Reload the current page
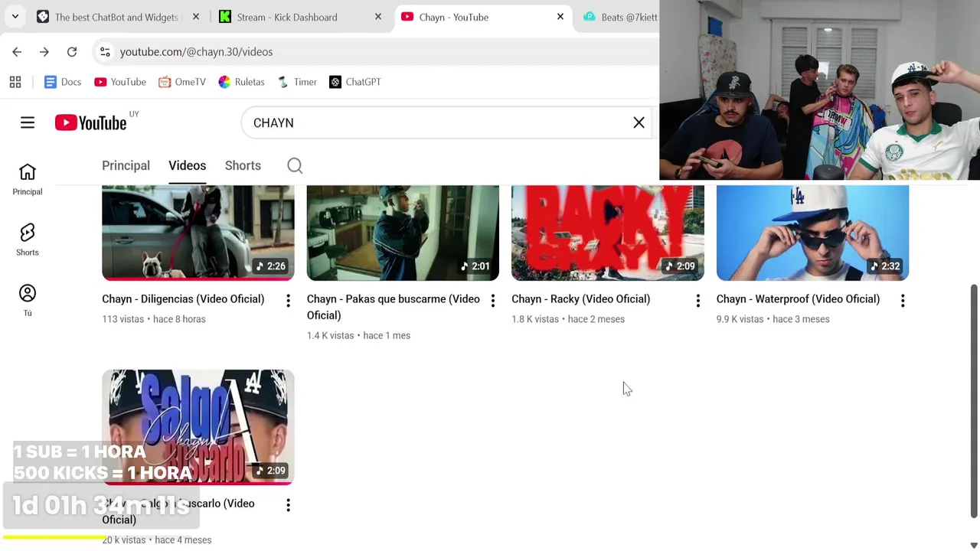Screen dimensions: 980x551 pos(72,51)
